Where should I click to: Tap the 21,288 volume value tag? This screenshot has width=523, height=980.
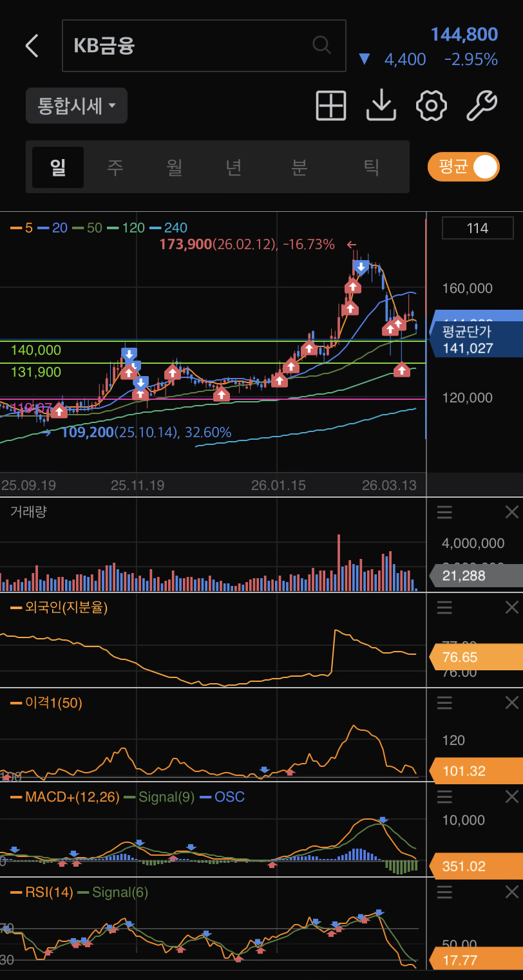[476, 575]
